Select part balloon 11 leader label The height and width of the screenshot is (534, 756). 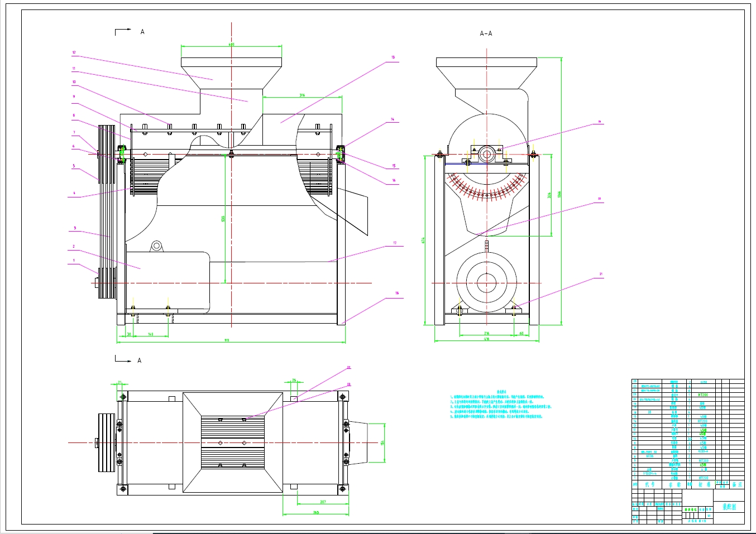tap(73, 68)
